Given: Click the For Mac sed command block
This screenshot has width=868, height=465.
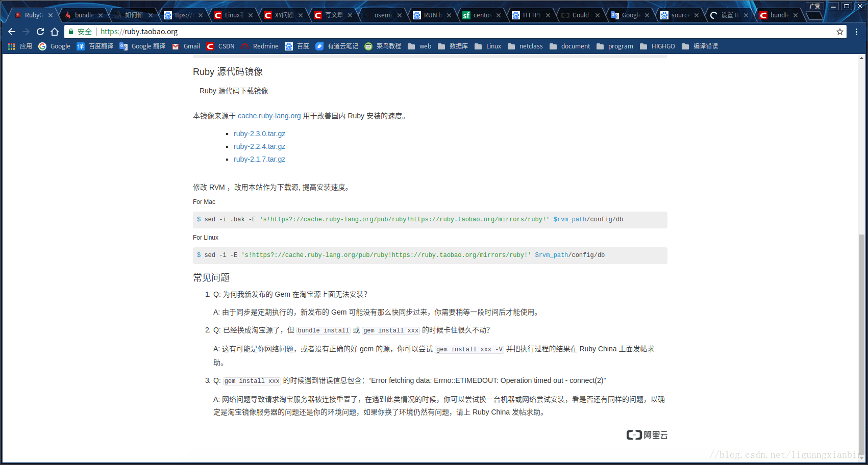Looking at the screenshot, I should 430,220.
